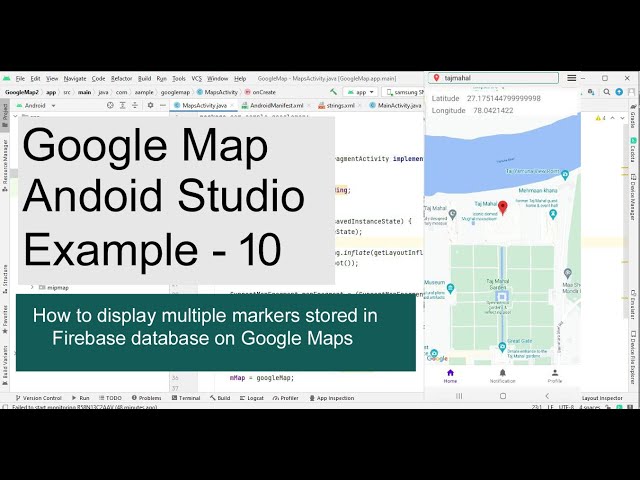This screenshot has height=480, width=640.
Task: Expand the mipmap folder in project tree
Action: [32, 288]
